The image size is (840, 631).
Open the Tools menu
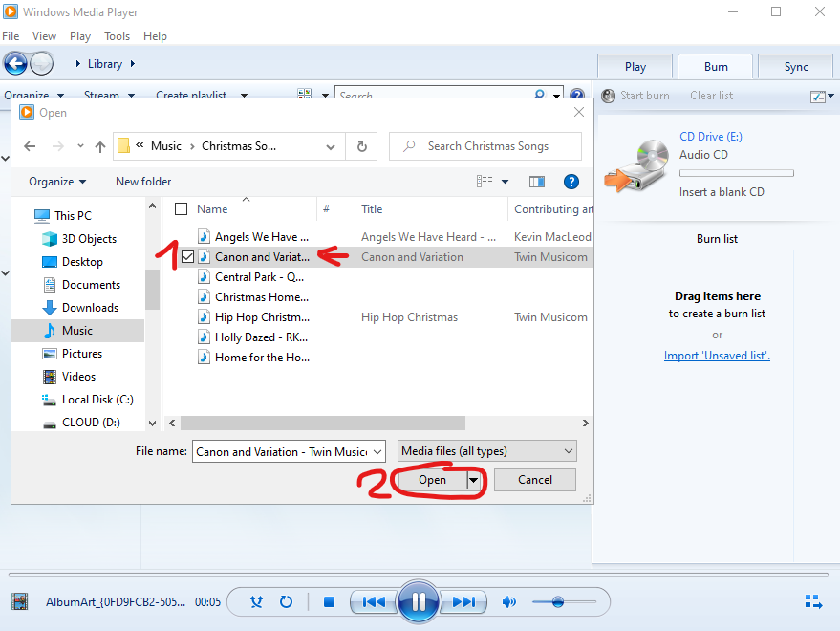[x=117, y=36]
